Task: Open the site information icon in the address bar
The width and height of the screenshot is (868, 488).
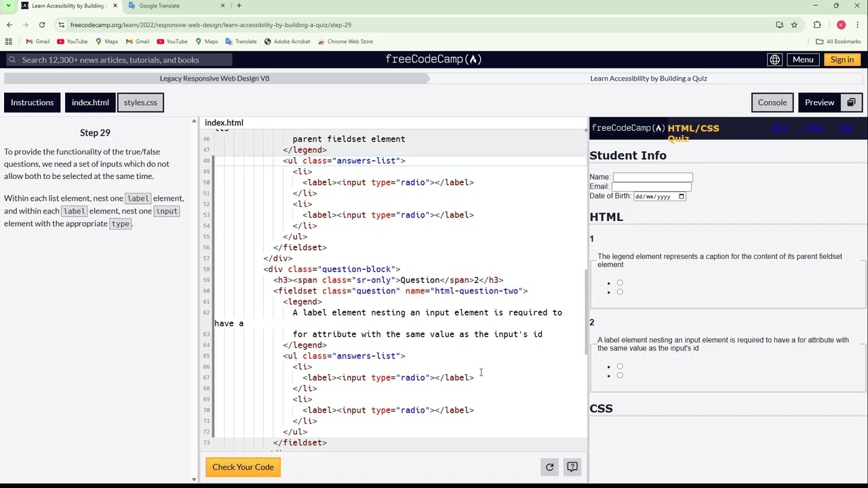Action: point(61,25)
